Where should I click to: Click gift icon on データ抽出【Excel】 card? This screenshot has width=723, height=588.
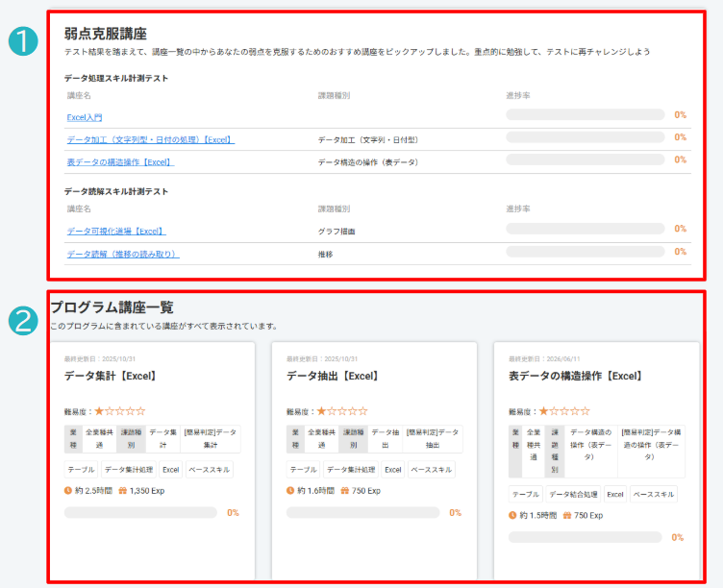tap(345, 491)
